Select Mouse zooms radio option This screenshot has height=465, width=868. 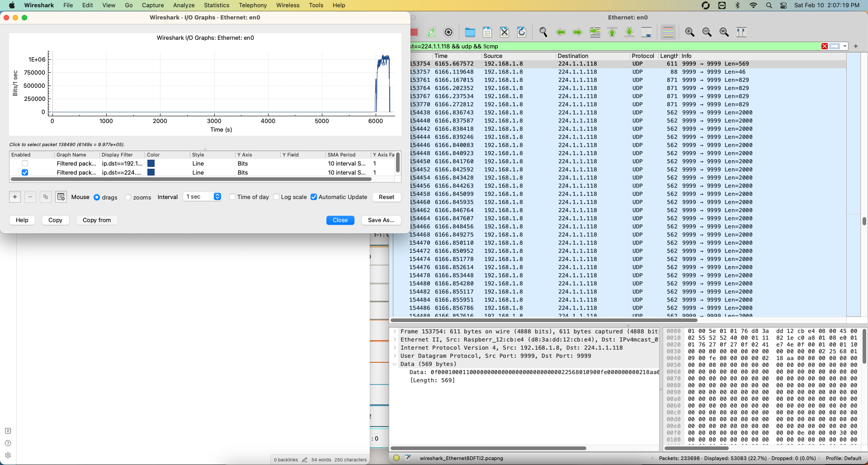pyautogui.click(x=128, y=197)
